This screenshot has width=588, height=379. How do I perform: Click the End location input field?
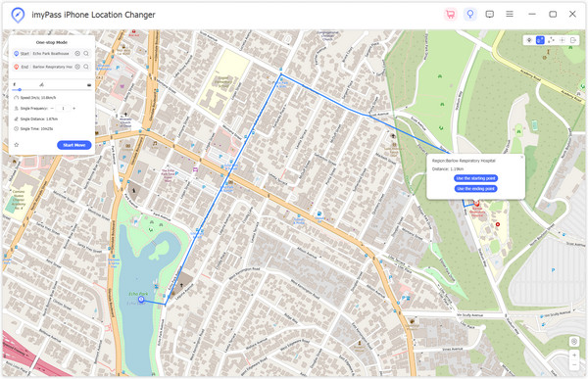[x=52, y=67]
